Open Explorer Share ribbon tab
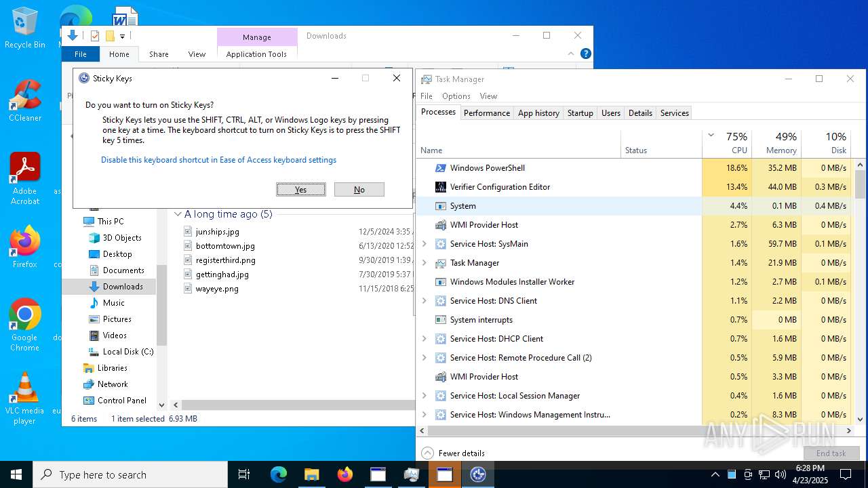 coord(159,54)
